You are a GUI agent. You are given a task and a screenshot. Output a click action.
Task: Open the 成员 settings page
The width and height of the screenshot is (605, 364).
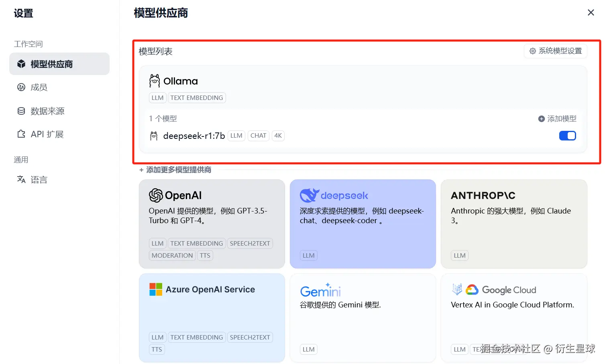pyautogui.click(x=39, y=87)
